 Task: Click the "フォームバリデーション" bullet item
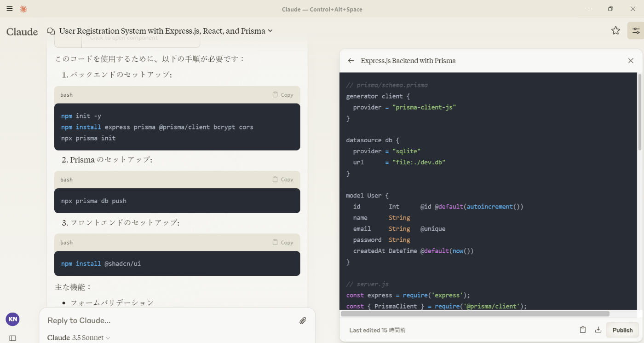tap(112, 302)
